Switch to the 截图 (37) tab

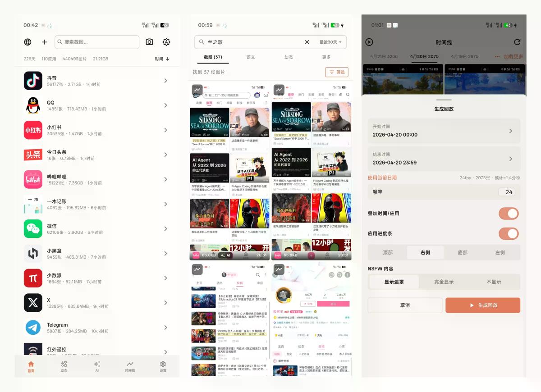(213, 57)
